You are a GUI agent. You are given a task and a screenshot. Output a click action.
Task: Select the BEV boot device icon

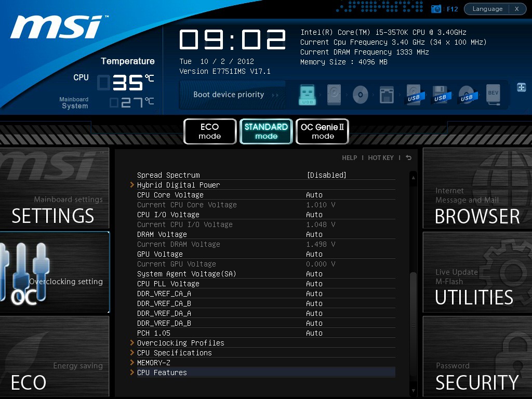493,95
